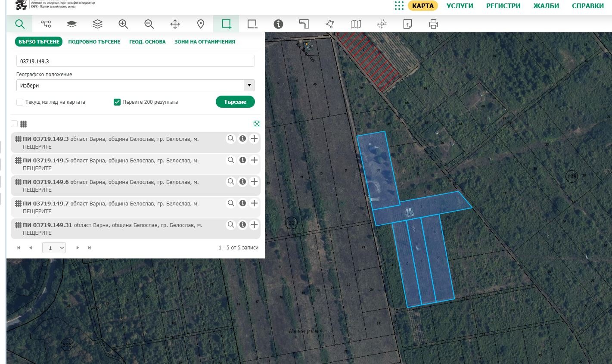Open the page number selector dropdown
This screenshot has height=364, width=612.
(54, 248)
